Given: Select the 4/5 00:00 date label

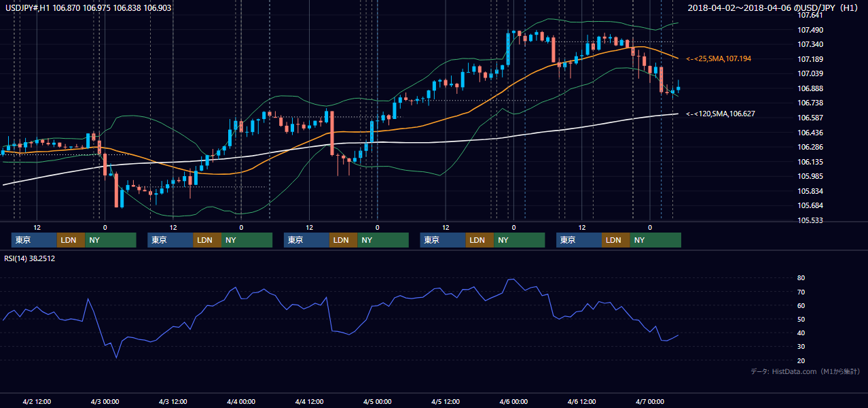Looking at the screenshot, I should 377,401.
